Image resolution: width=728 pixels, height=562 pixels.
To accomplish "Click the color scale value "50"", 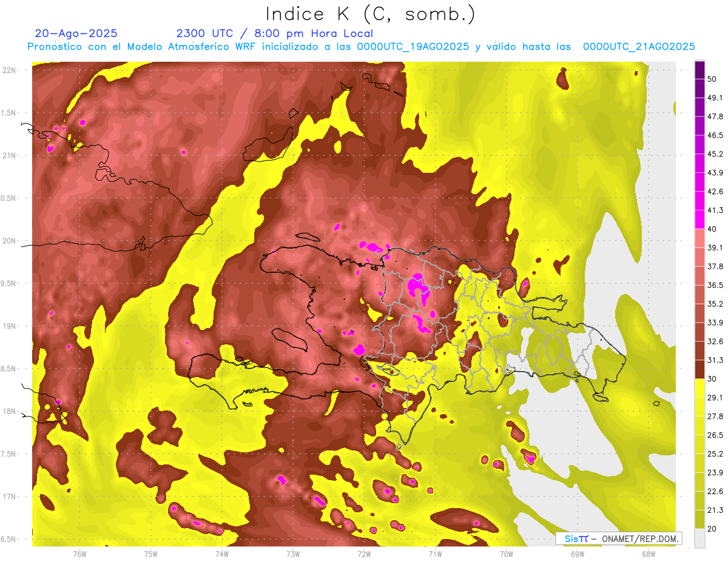I will (x=712, y=79).
